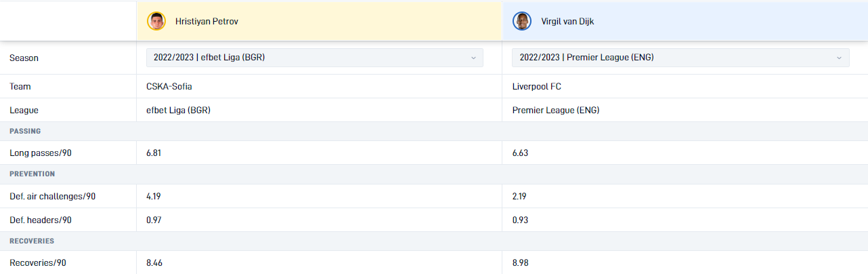
Task: Click Hristiyan Petrov's avatar photo
Action: click(156, 21)
